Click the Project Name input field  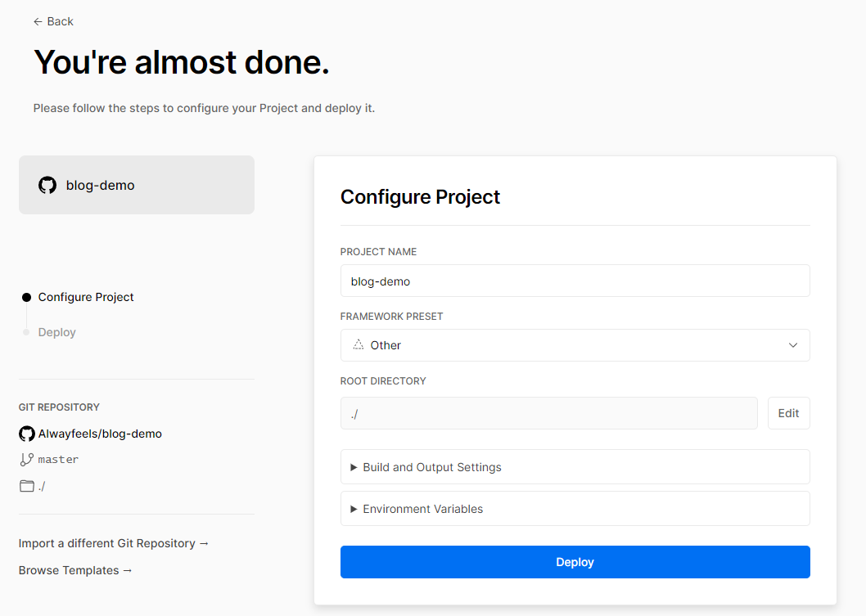point(575,281)
